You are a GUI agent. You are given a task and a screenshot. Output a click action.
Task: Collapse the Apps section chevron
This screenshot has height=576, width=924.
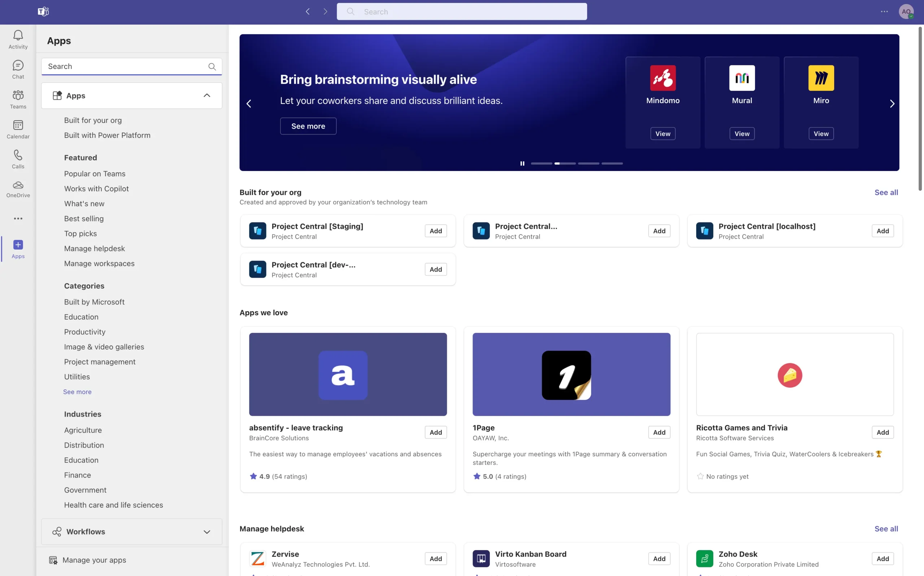[x=206, y=96]
